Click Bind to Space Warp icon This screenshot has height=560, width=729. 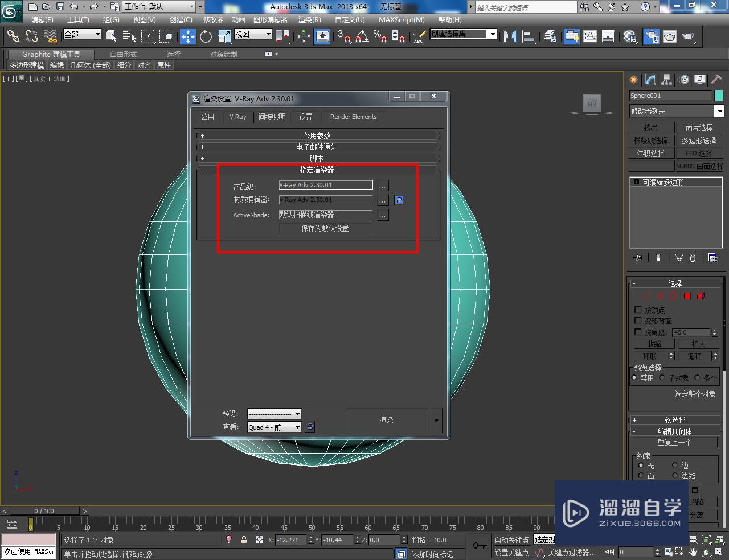click(x=50, y=36)
